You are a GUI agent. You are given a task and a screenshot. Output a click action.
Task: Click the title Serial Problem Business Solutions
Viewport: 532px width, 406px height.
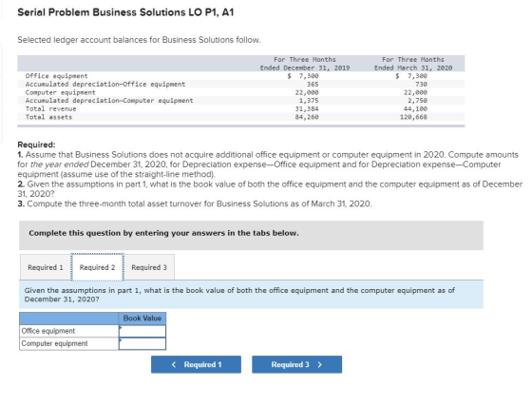(x=125, y=12)
